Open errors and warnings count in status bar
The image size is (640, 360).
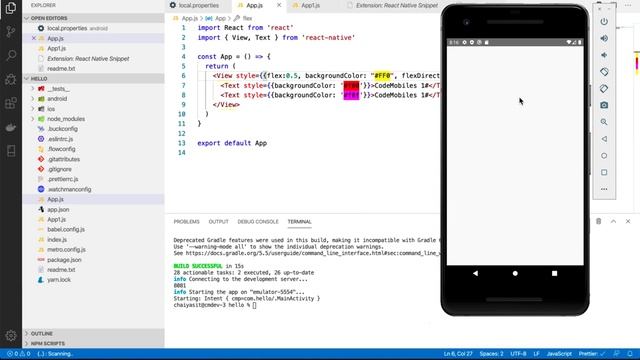(x=18, y=354)
